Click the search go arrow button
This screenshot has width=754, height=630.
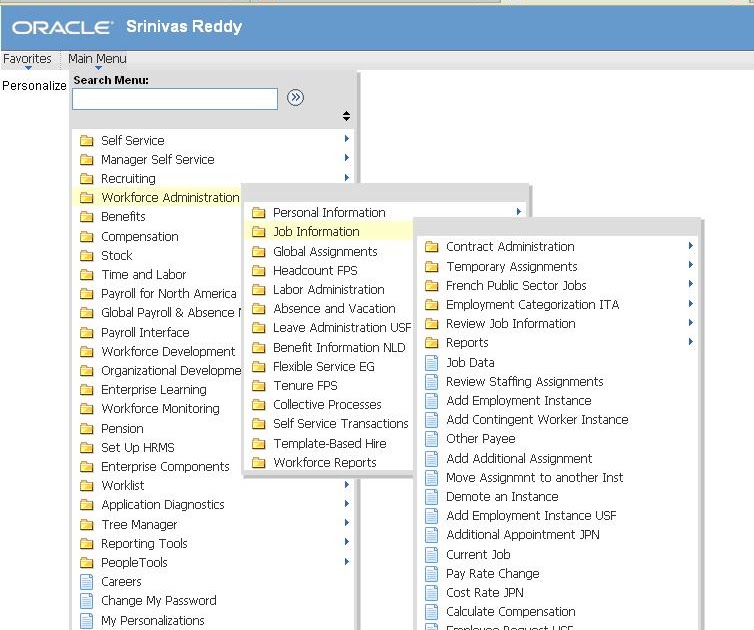[295, 98]
